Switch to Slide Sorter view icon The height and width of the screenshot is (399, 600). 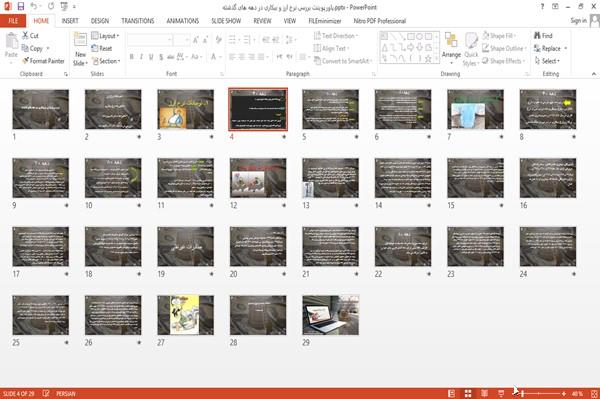tap(468, 393)
